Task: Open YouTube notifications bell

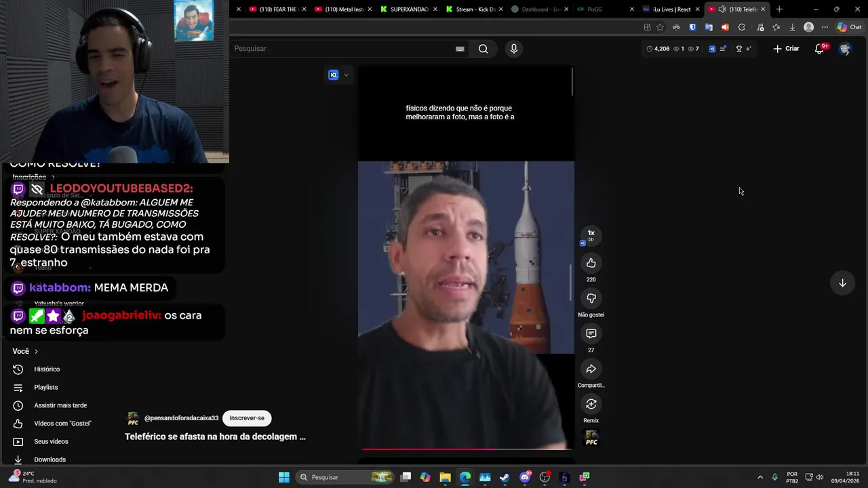Action: click(x=819, y=49)
